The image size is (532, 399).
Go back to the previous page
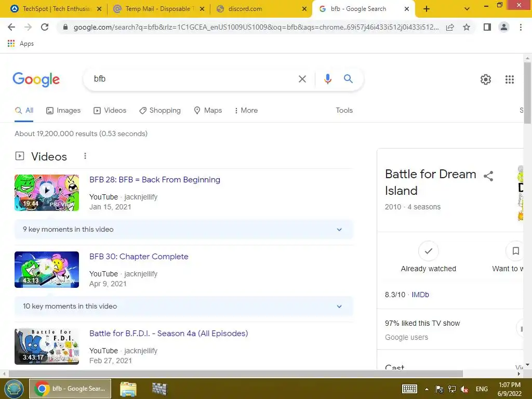coord(11,27)
